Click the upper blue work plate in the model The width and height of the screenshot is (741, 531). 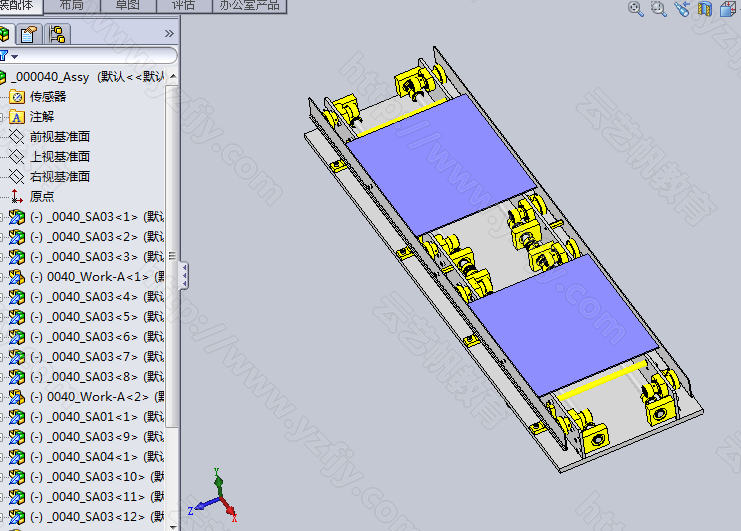tap(440, 163)
